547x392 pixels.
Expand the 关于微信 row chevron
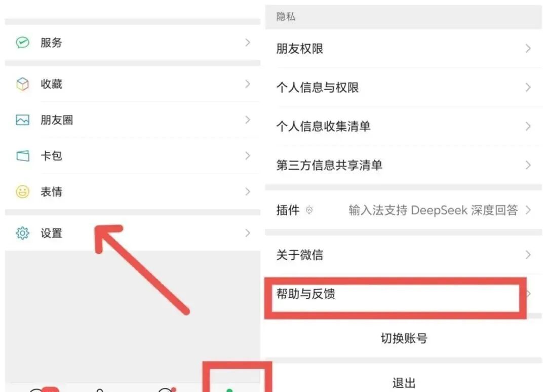pos(528,255)
